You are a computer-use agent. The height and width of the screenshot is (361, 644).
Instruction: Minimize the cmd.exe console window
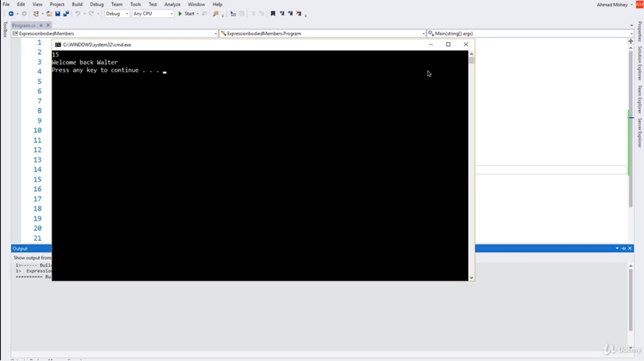(x=431, y=45)
